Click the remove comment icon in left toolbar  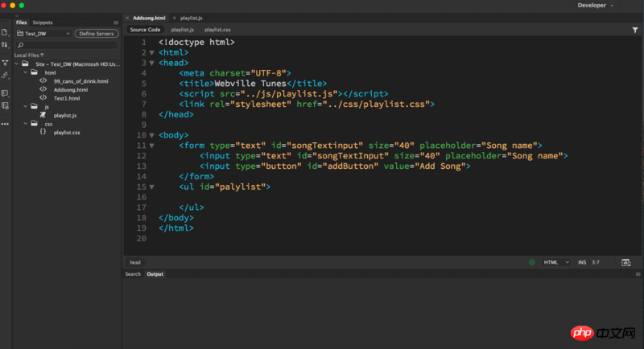click(x=5, y=106)
